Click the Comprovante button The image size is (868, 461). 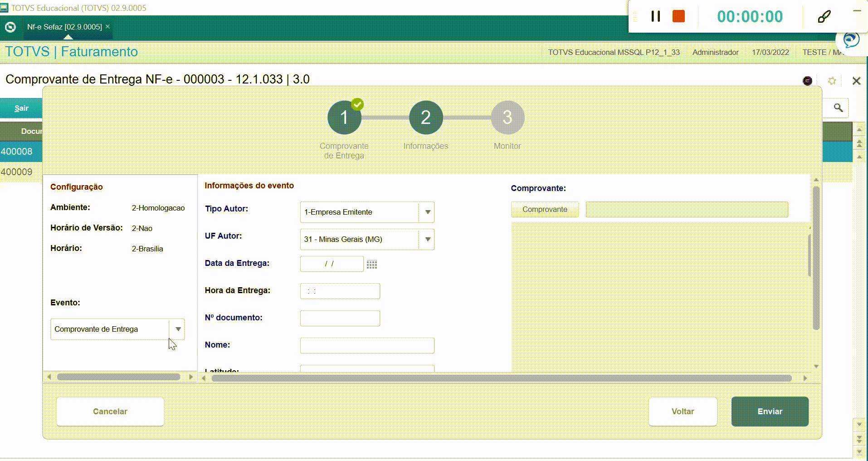tap(545, 209)
